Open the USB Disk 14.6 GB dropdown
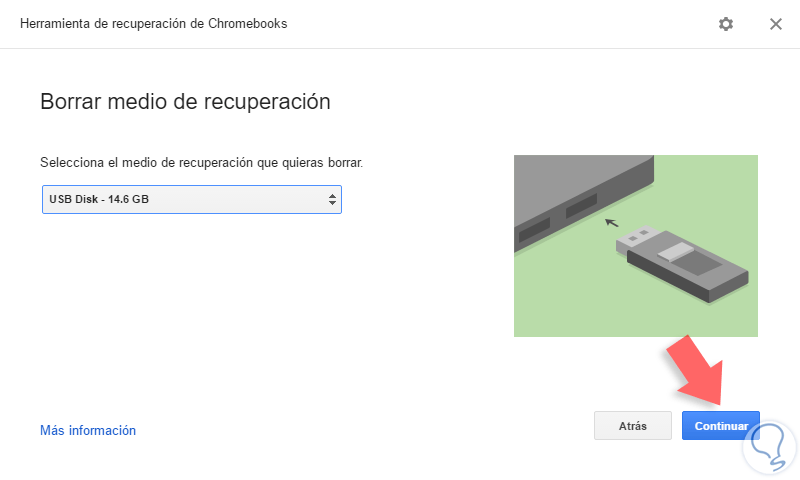Image resolution: width=800 pixels, height=480 pixels. [x=192, y=199]
